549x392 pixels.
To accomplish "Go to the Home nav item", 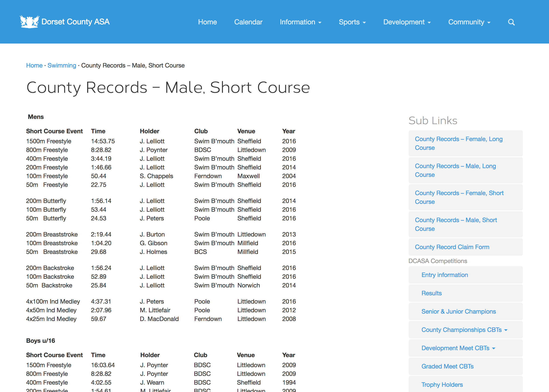I will click(x=207, y=22).
